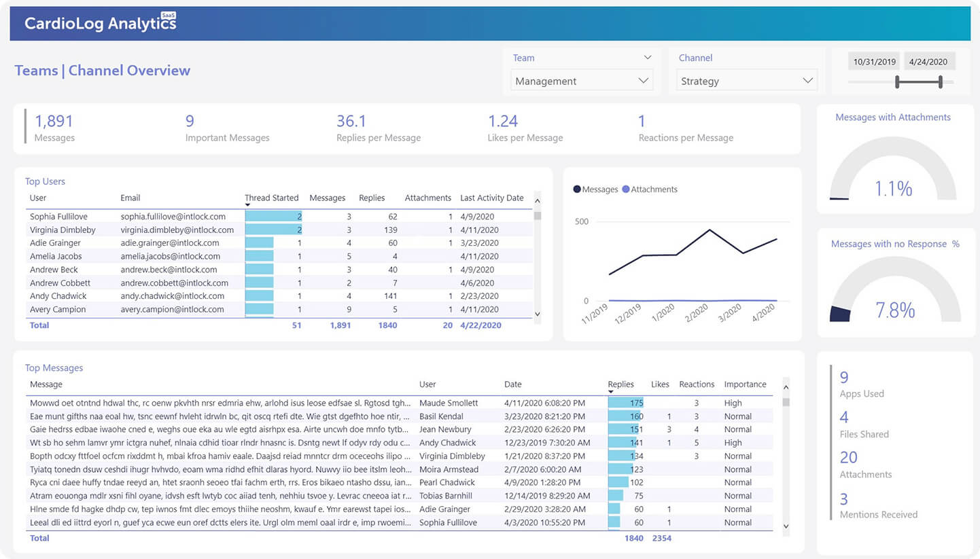
Task: Click the 1.1% attachments gauge
Action: tap(893, 170)
